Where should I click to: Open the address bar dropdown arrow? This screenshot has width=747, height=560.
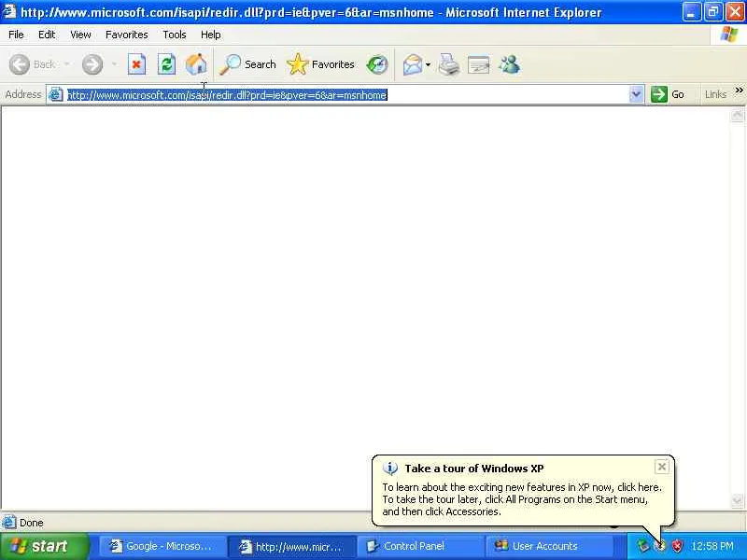point(636,94)
